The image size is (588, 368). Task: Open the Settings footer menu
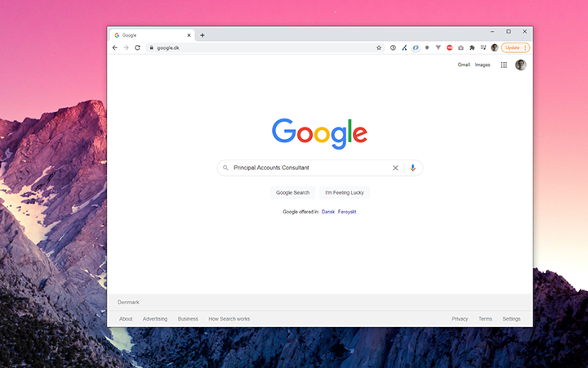click(x=511, y=319)
